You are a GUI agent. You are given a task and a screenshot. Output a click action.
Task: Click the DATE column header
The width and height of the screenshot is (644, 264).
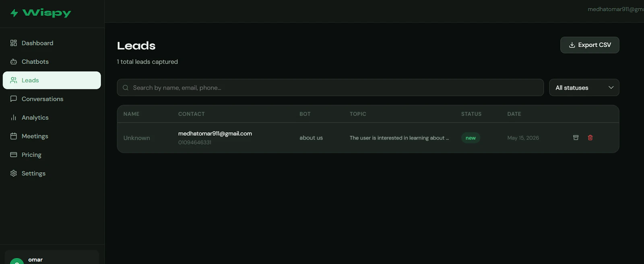514,114
